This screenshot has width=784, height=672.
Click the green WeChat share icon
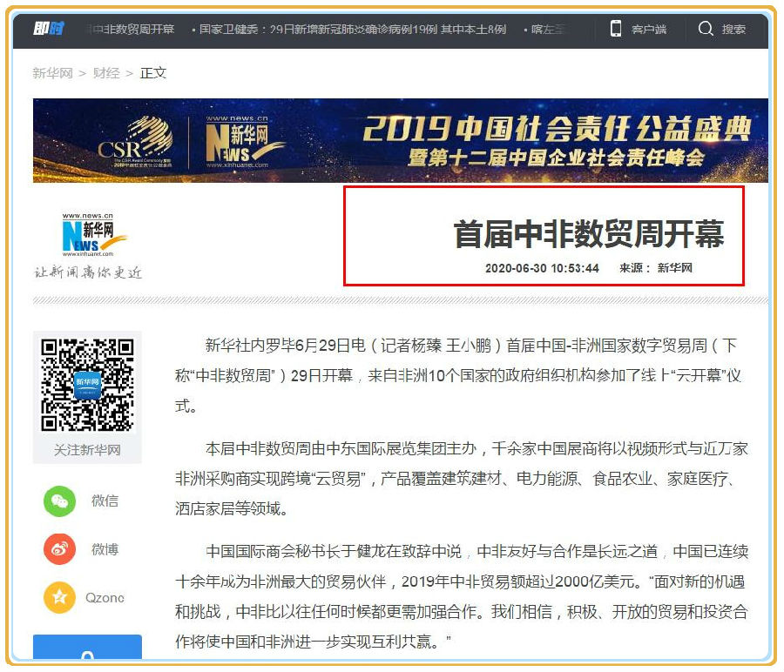[x=60, y=501]
